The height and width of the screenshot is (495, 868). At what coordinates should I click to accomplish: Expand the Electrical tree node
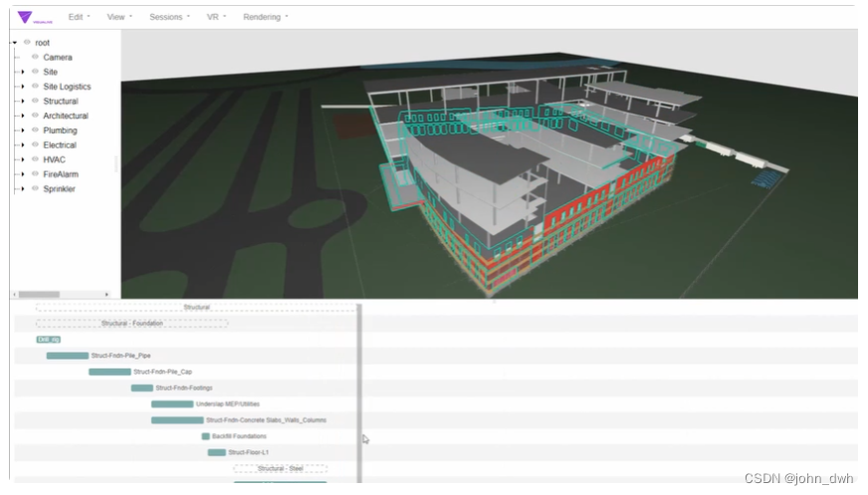click(23, 145)
